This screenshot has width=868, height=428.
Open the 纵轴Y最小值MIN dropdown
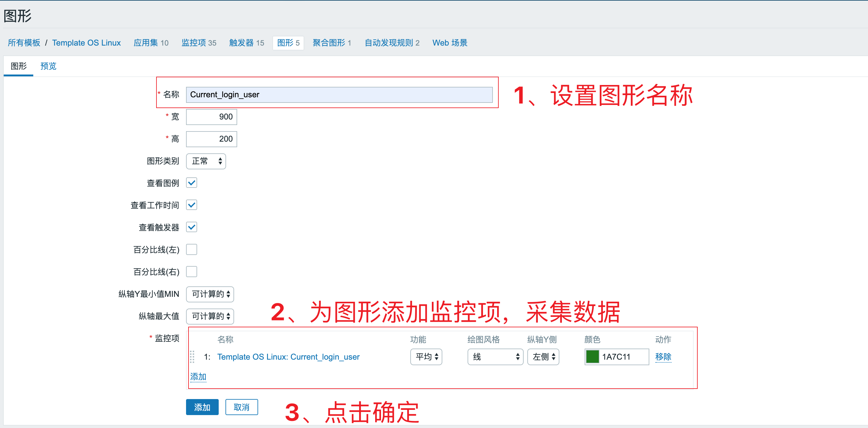coord(209,294)
